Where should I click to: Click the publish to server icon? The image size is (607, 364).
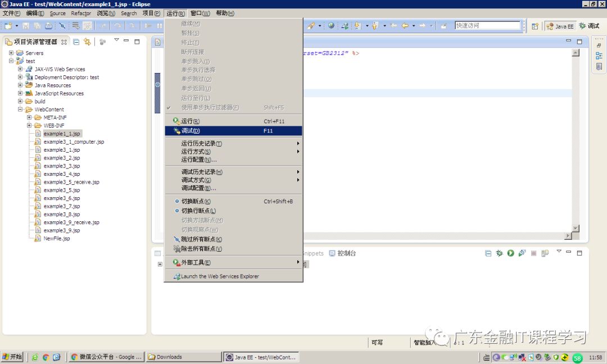pos(545,253)
